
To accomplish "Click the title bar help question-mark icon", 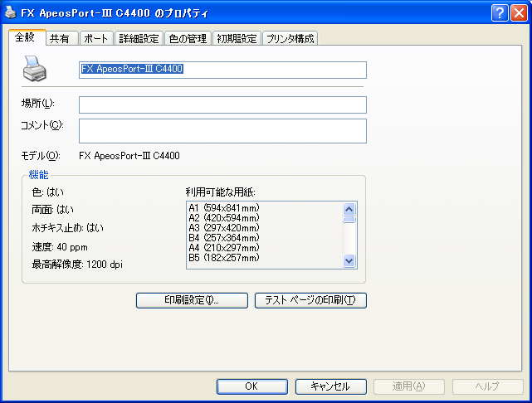I will pos(500,13).
